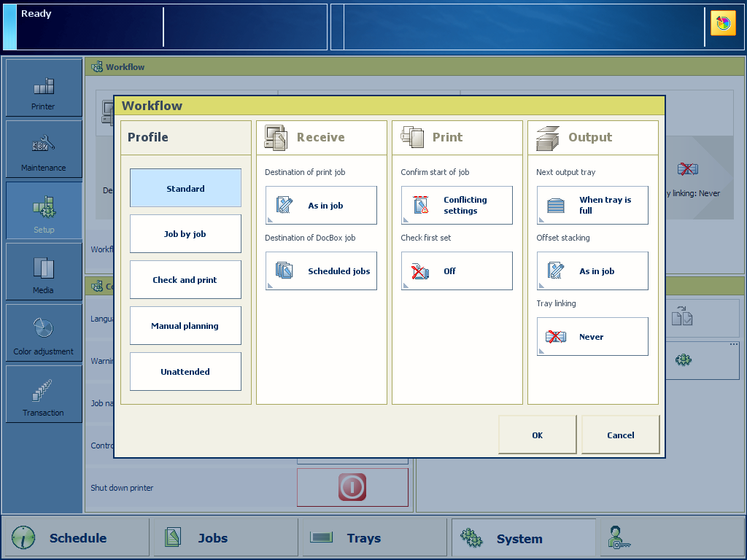Viewport: 747px width, 560px height.
Task: Open Destination of print job dropdown
Action: [321, 205]
